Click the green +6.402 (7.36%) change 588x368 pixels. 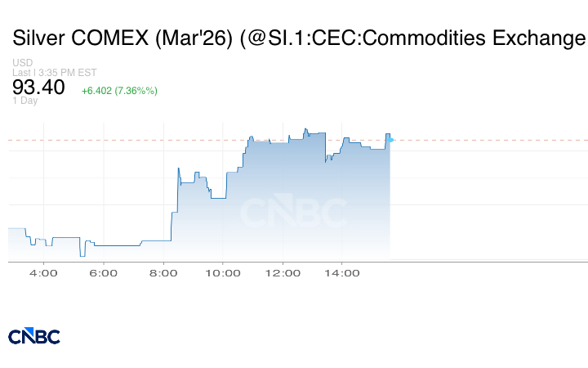[x=119, y=90]
